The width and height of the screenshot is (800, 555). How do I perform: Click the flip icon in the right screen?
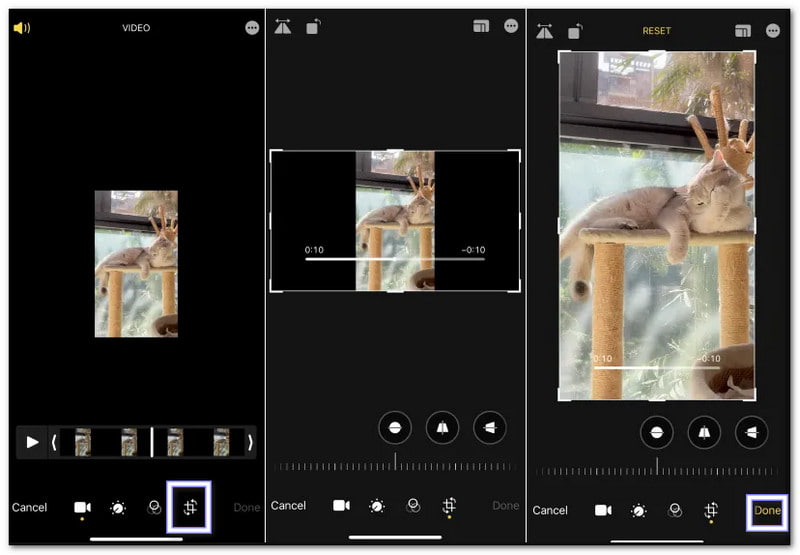[x=544, y=31]
